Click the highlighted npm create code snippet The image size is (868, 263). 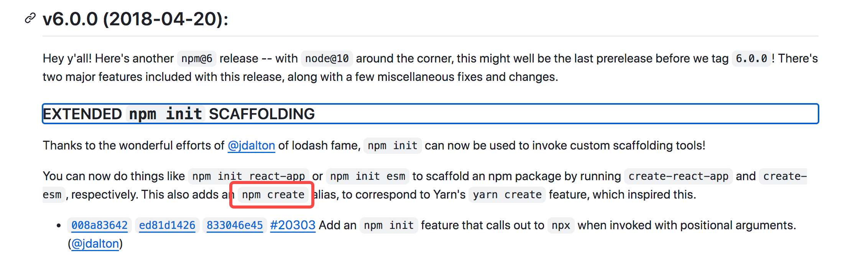[273, 195]
